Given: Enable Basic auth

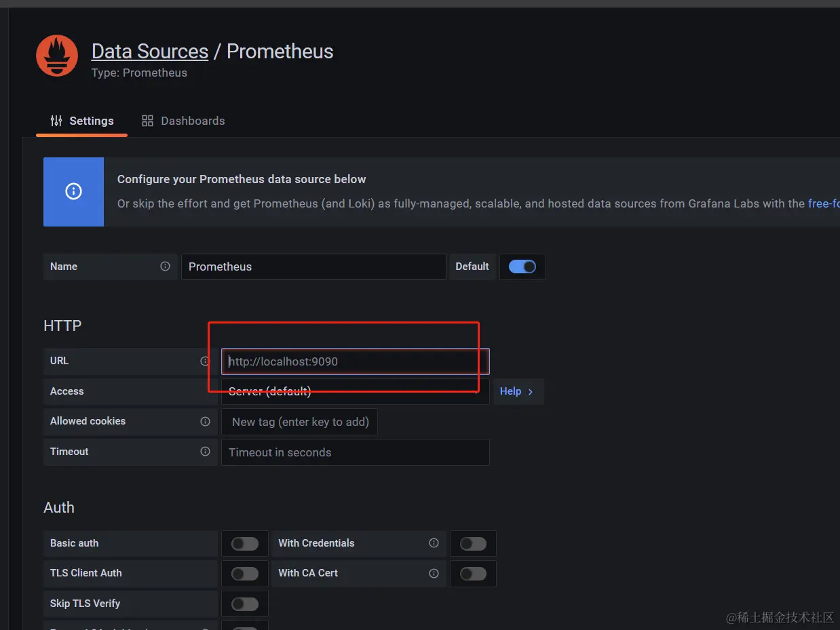Looking at the screenshot, I should point(245,543).
